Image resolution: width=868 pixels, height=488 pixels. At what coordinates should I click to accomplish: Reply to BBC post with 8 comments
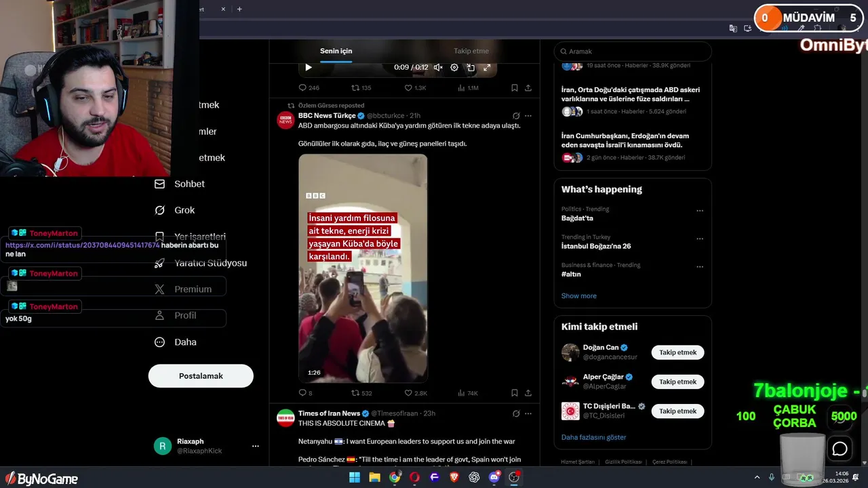[x=305, y=393]
